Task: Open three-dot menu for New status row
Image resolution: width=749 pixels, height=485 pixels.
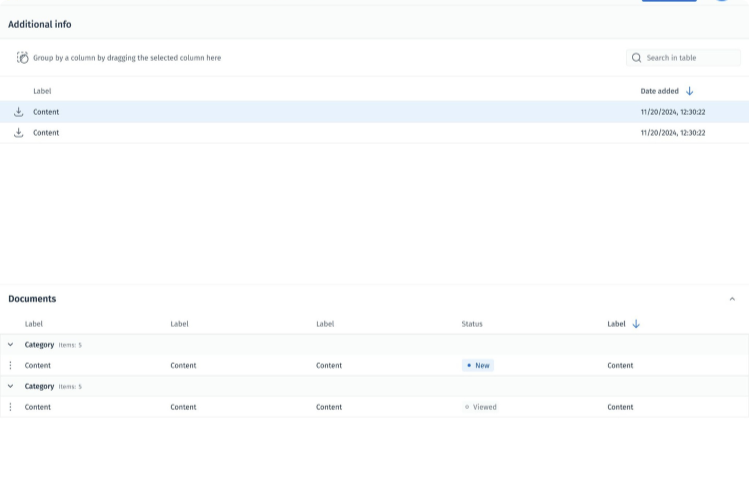Action: (x=11, y=366)
